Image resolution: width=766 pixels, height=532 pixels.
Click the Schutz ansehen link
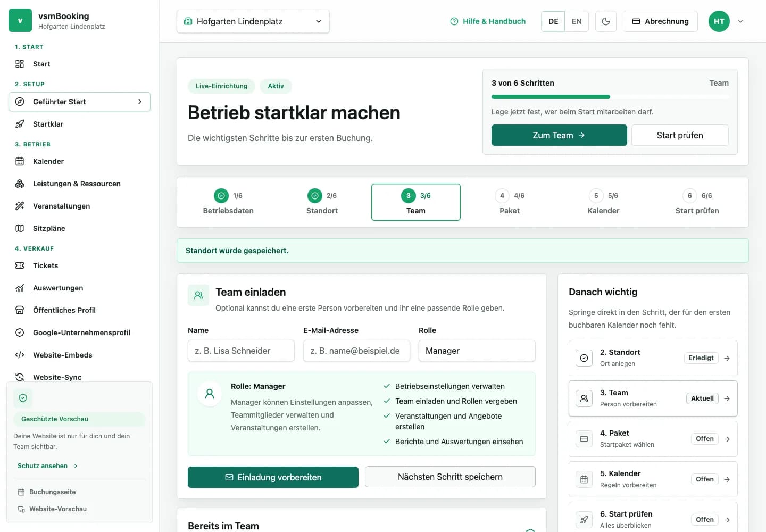[48, 466]
